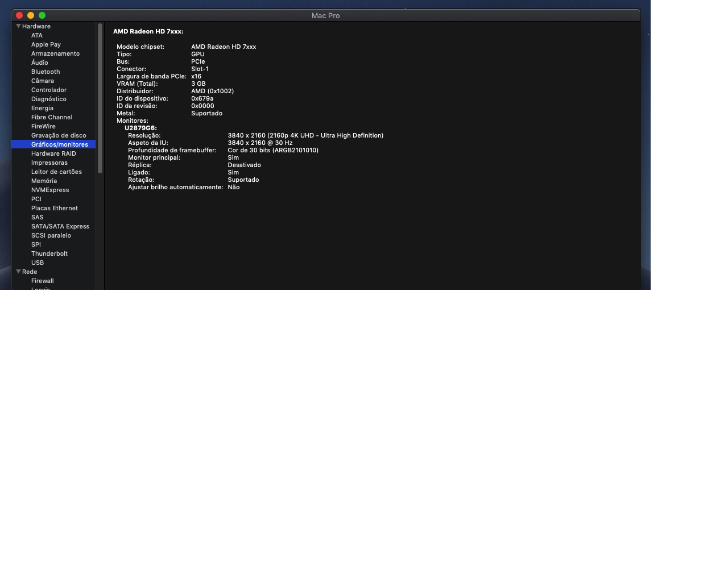Zoom the Mac Pro window with green button
Image resolution: width=728 pixels, height=582 pixels.
(x=42, y=15)
